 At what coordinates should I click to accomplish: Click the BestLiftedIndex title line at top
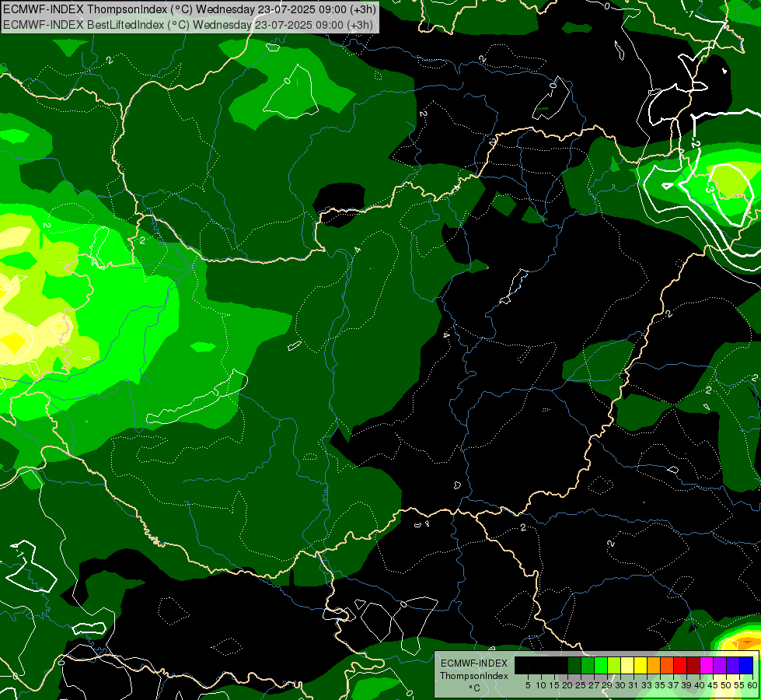click(188, 24)
